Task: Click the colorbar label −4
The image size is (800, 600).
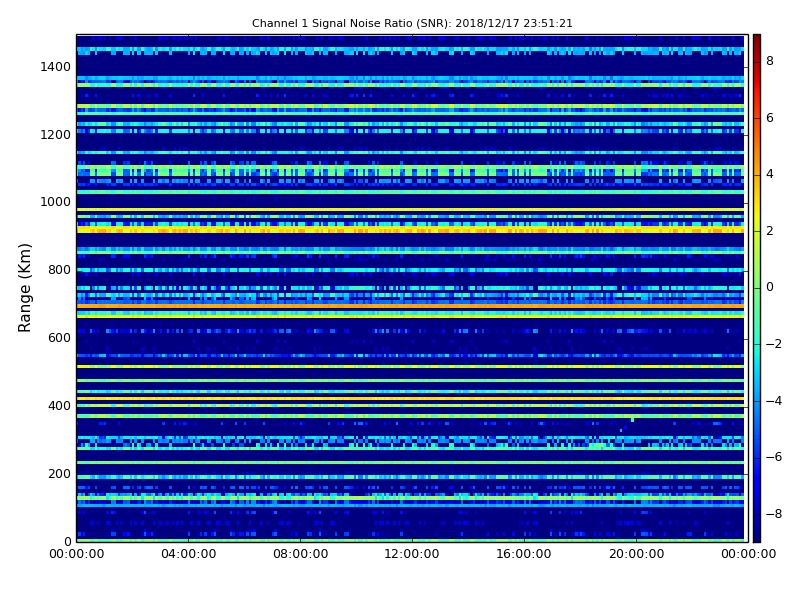Action: click(x=774, y=401)
